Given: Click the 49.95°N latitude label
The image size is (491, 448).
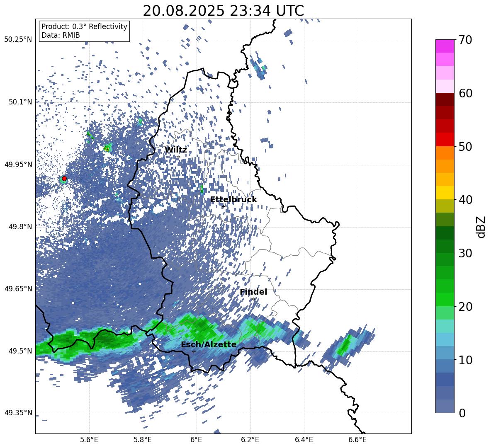Looking at the screenshot, I should click(18, 165).
